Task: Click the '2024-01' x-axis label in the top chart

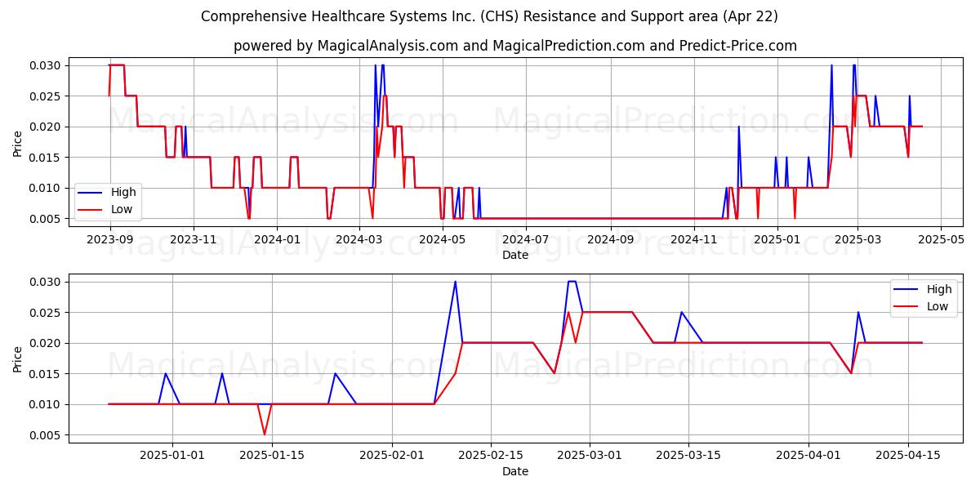Action: click(276, 239)
